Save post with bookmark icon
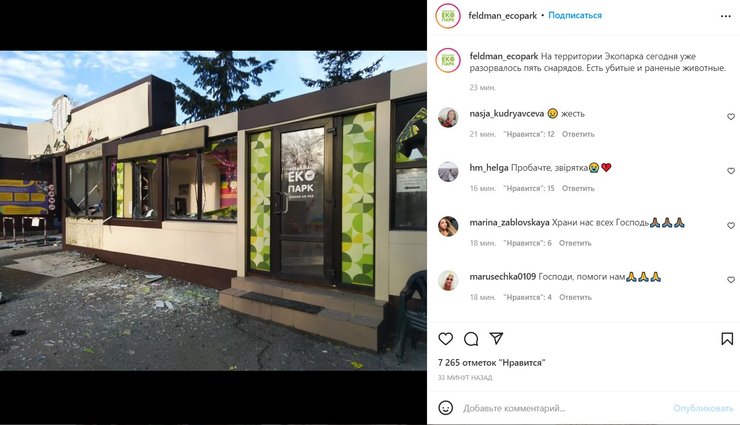 727,339
